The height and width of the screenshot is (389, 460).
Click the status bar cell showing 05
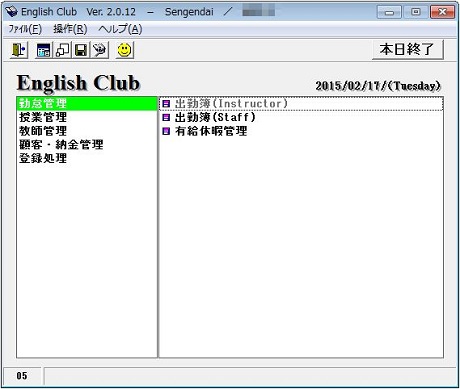tap(22, 376)
